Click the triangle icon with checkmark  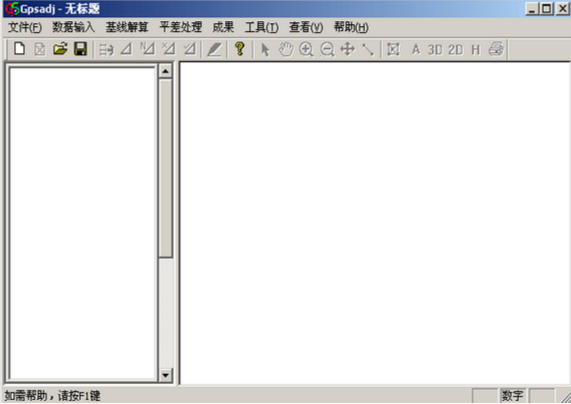coord(190,49)
